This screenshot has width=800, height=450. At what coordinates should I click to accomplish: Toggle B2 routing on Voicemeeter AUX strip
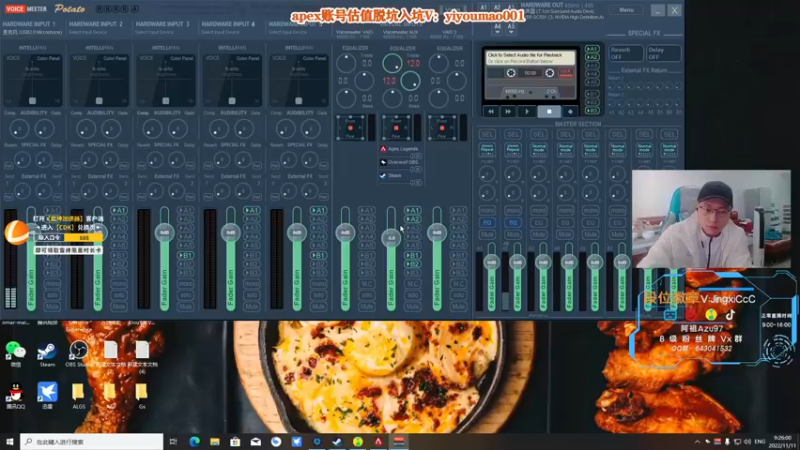413,264
